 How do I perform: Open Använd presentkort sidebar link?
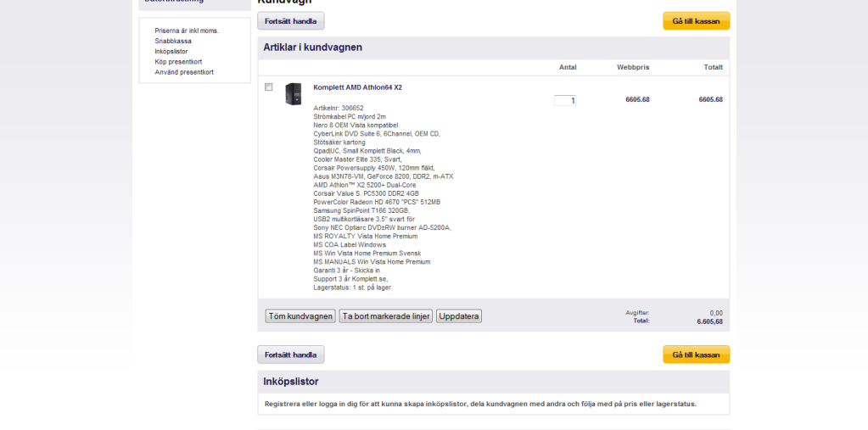click(184, 72)
